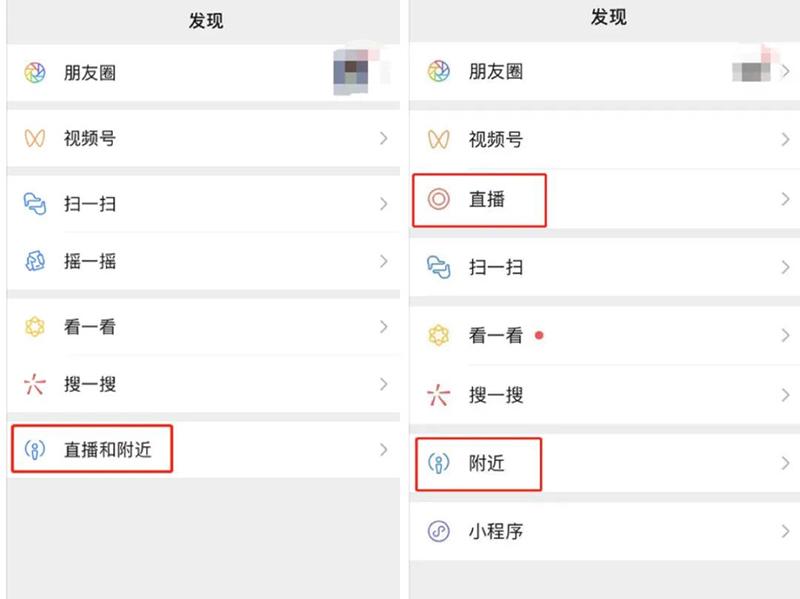Expand the 视频号 chevron in left panel
Viewport: 800px width, 599px height.
click(x=383, y=139)
